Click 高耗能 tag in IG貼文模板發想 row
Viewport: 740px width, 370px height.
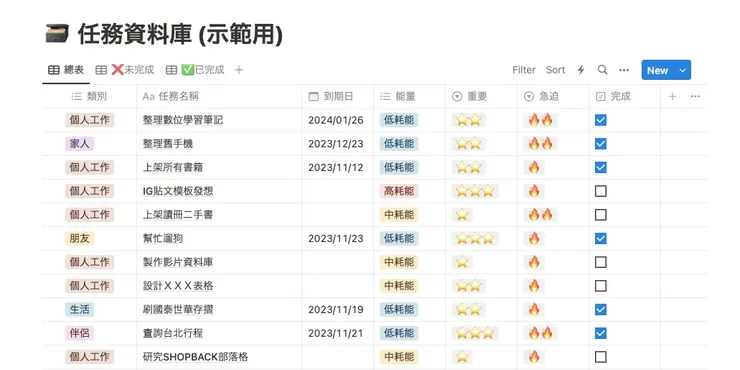[399, 191]
